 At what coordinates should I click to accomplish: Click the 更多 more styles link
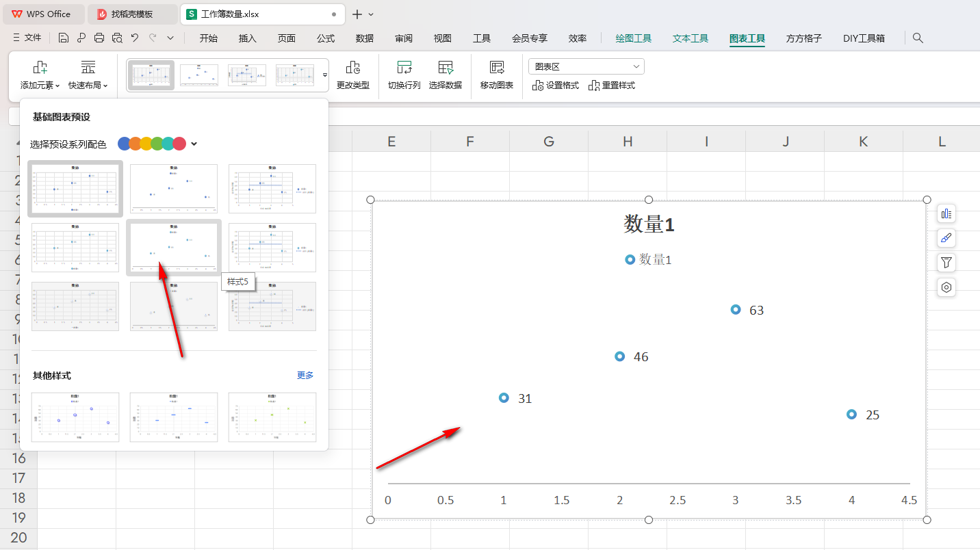pos(305,376)
